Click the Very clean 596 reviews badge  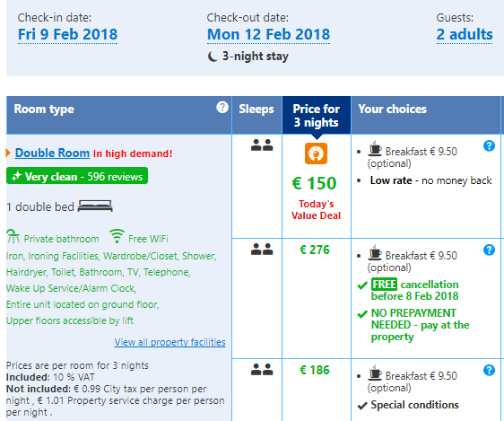click(77, 176)
